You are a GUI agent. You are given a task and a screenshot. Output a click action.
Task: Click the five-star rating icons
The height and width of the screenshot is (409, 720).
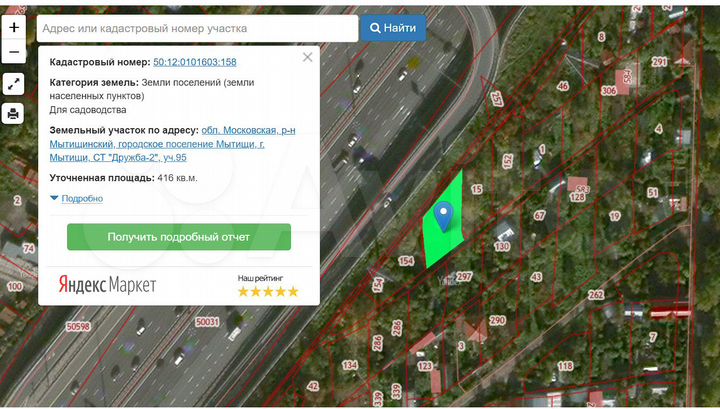click(268, 291)
